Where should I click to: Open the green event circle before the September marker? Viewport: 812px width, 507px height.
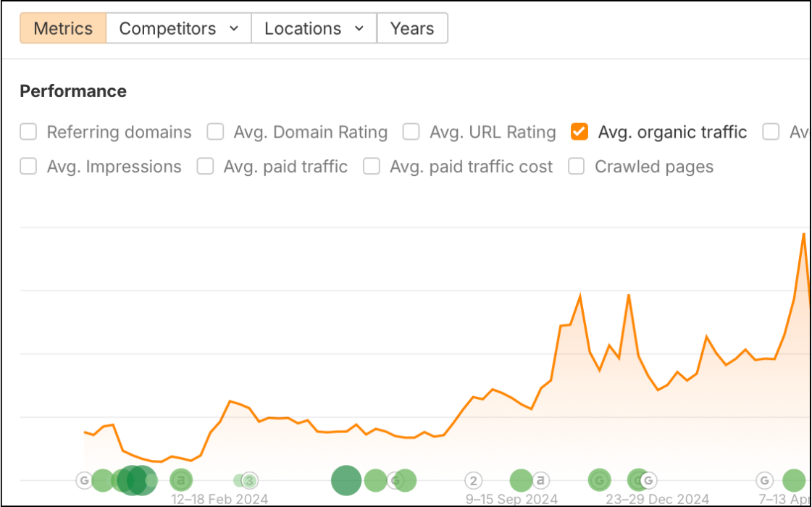tap(346, 480)
